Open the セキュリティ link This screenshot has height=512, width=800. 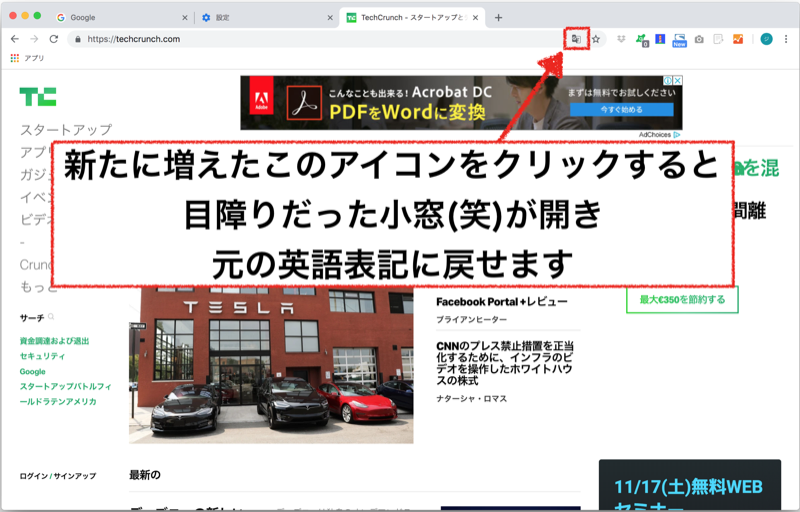(42, 356)
